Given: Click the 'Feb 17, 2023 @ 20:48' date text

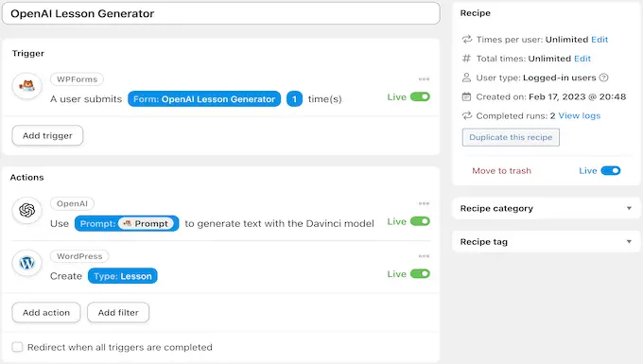Looking at the screenshot, I should [x=578, y=96].
